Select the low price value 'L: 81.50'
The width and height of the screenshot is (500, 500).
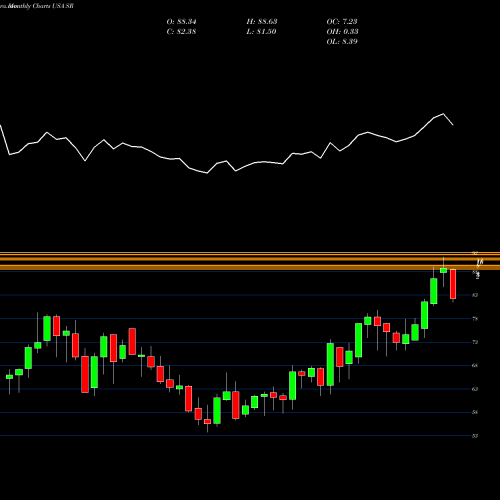(x=261, y=32)
